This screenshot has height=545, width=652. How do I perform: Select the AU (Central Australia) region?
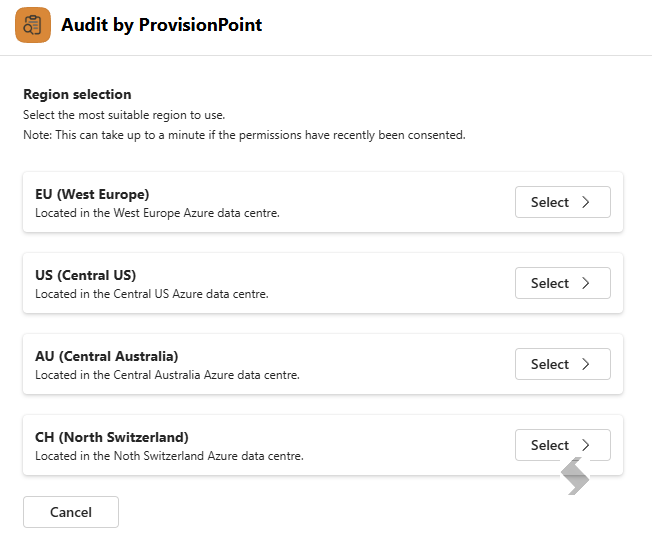(x=563, y=364)
